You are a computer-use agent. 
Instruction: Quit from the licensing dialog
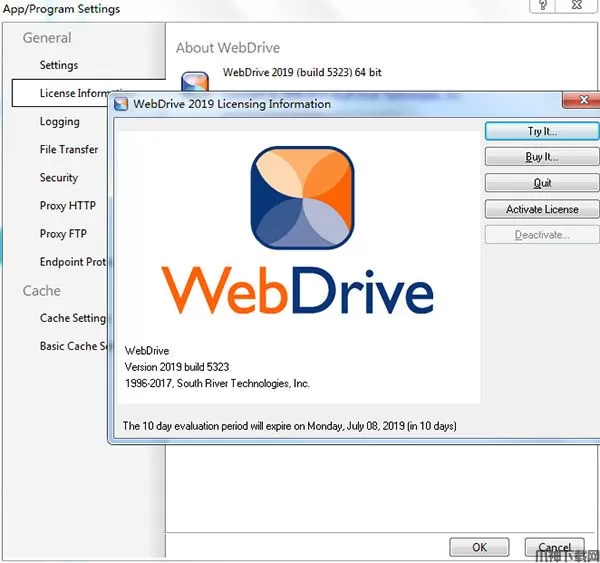coord(542,183)
